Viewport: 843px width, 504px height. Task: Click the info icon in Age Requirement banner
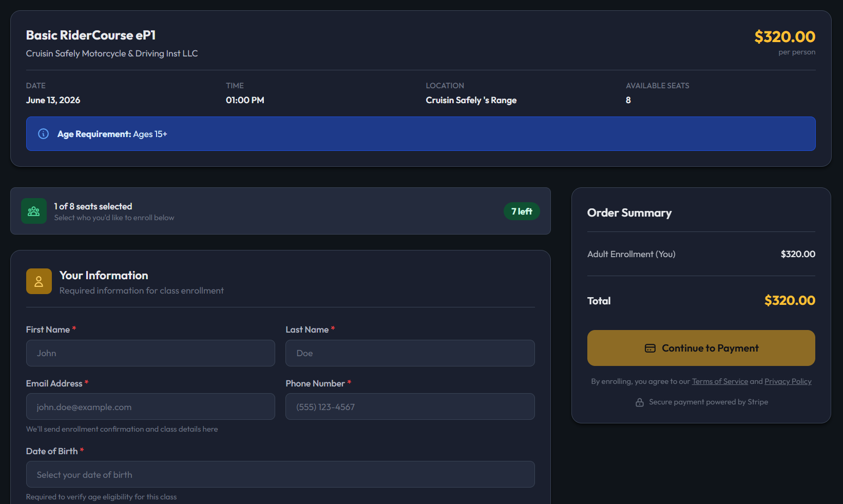pos(44,134)
